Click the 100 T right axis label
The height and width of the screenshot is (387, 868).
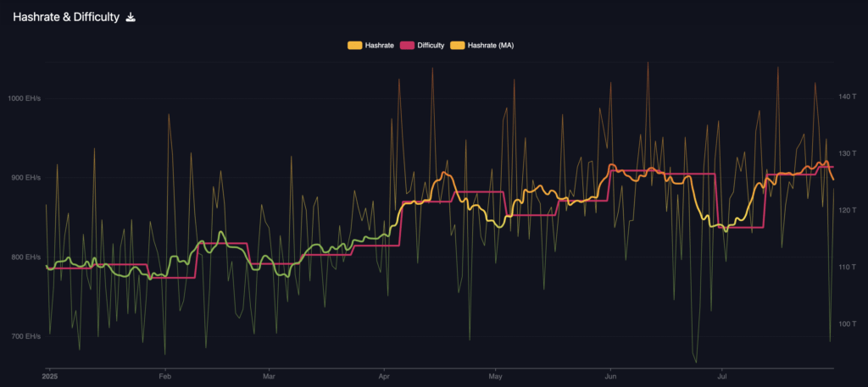coord(848,324)
